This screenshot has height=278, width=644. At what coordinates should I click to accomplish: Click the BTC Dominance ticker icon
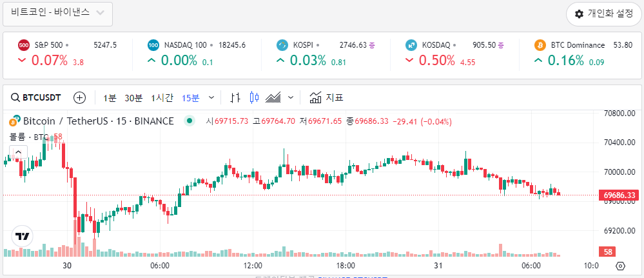click(x=540, y=45)
